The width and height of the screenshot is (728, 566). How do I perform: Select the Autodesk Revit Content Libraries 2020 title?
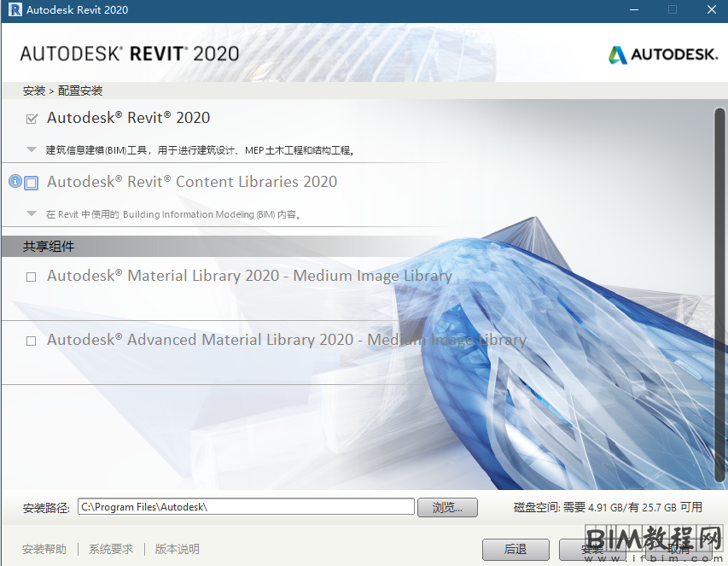[x=192, y=182]
